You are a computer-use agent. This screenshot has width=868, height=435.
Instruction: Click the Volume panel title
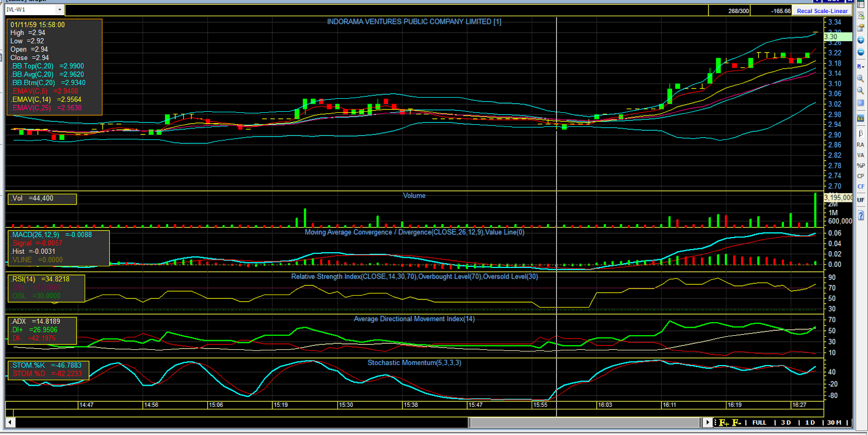click(414, 196)
